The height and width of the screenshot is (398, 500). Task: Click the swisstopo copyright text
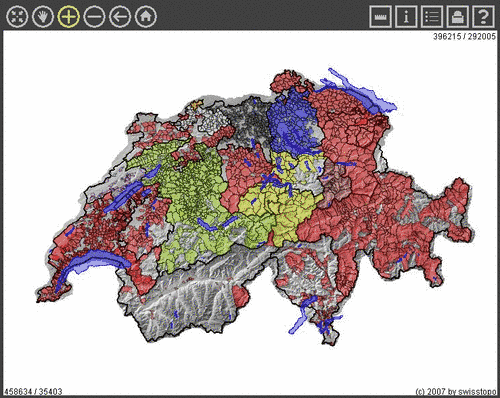tap(456, 392)
